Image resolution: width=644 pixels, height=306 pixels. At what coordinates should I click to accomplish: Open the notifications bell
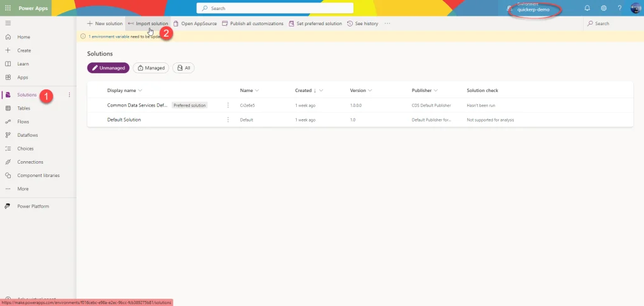pyautogui.click(x=587, y=8)
